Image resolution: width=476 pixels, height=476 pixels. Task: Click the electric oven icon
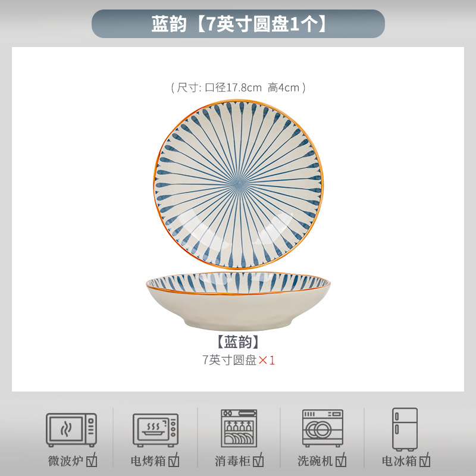[x=155, y=430]
